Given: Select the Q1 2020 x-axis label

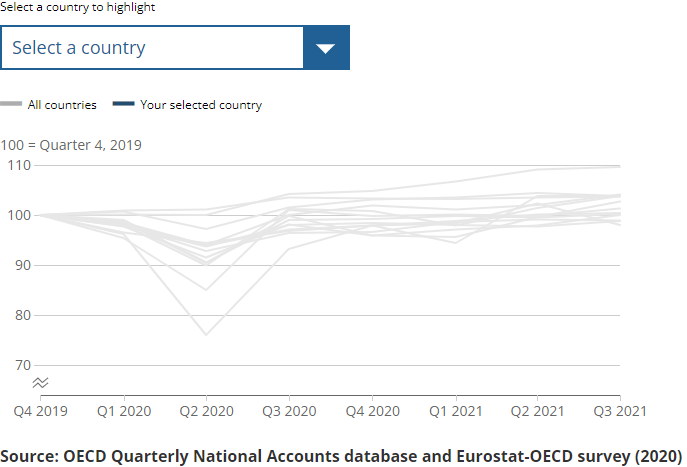Looking at the screenshot, I should tap(123, 411).
